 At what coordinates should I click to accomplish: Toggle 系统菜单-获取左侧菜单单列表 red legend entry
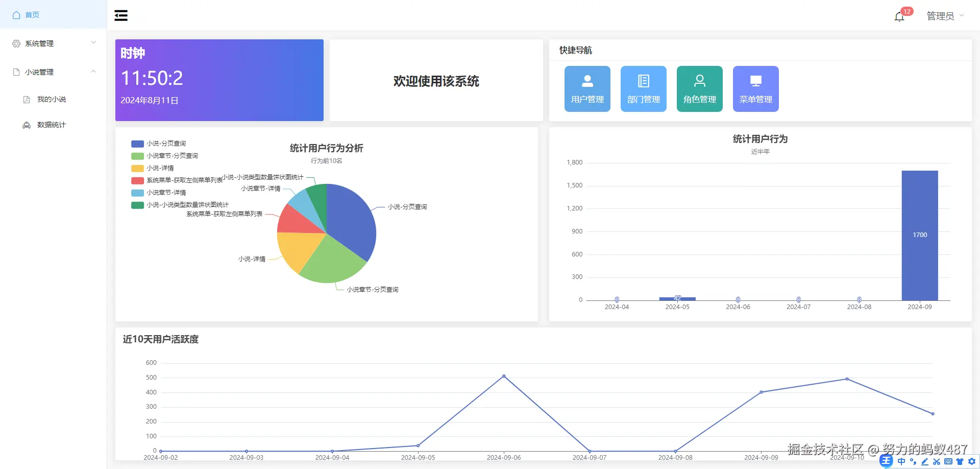(177, 180)
